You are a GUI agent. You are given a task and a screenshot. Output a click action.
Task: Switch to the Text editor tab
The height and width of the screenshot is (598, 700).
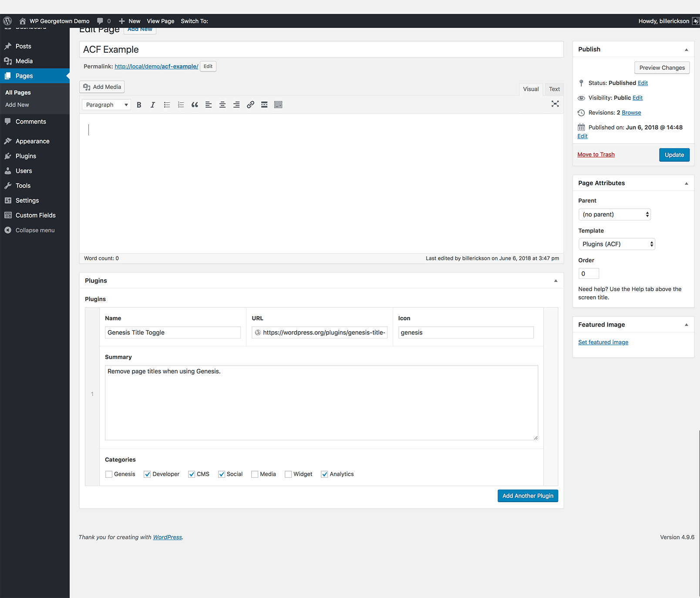[x=554, y=89]
